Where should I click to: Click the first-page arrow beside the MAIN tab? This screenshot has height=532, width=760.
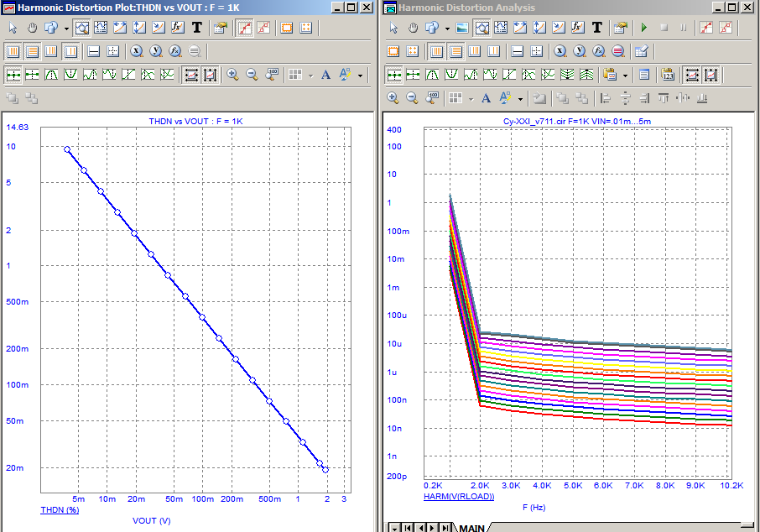pyautogui.click(x=407, y=527)
